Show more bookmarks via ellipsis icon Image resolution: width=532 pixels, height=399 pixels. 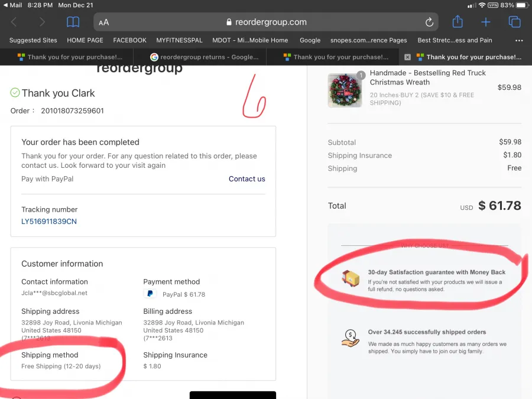[x=519, y=40]
